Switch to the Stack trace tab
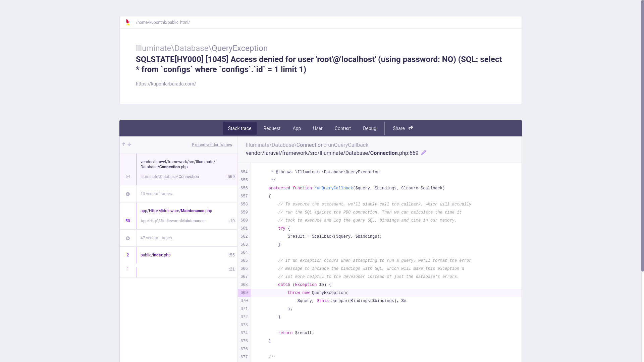 tap(239, 128)
